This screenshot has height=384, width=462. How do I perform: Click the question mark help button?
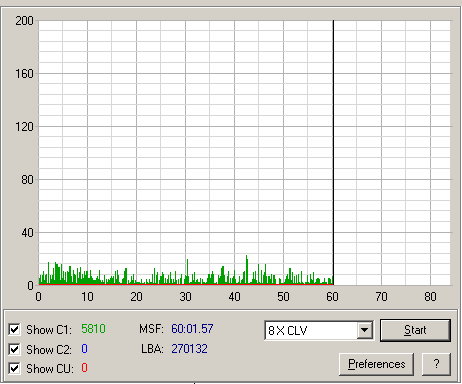[x=436, y=364]
